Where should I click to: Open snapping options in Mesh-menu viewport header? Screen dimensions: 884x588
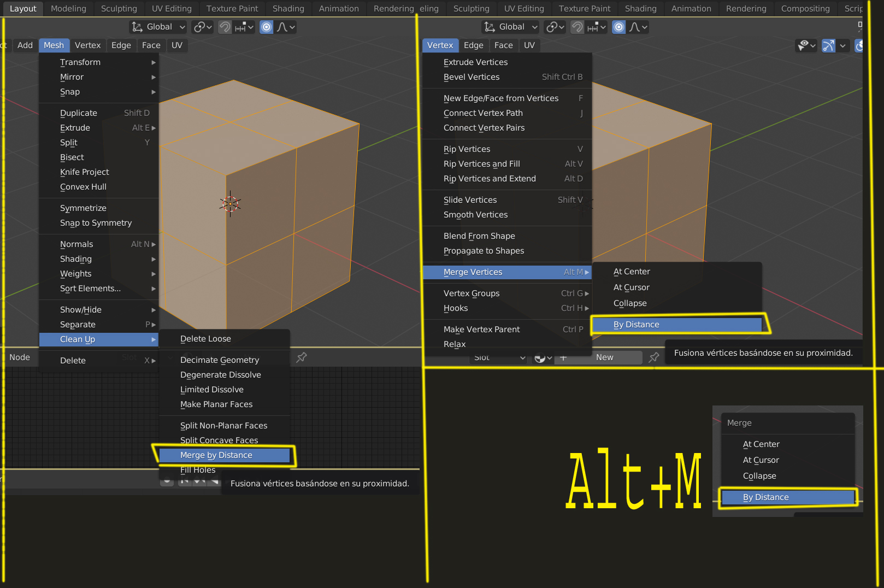click(244, 27)
